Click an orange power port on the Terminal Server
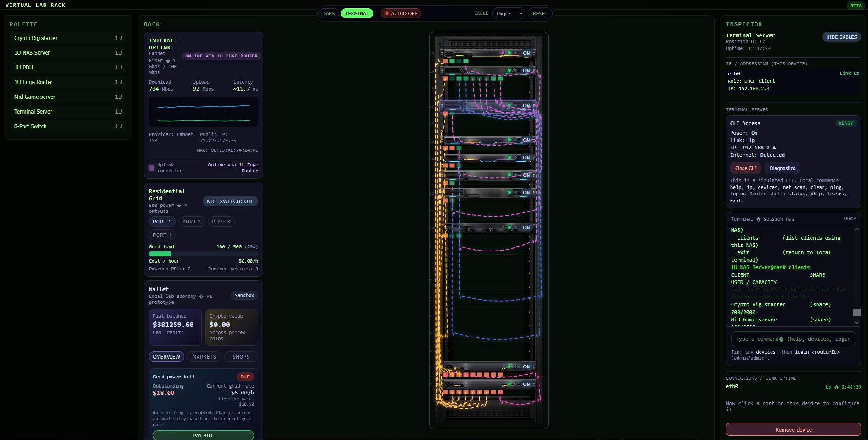 [x=445, y=113]
